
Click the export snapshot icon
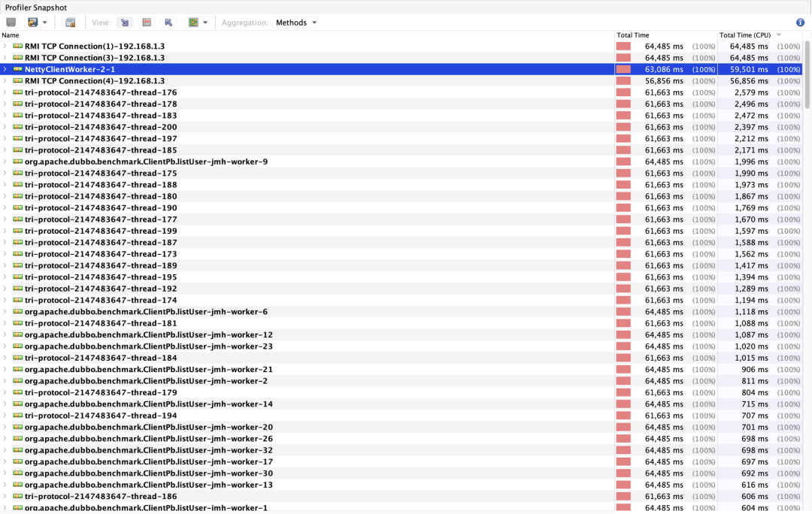click(x=32, y=23)
